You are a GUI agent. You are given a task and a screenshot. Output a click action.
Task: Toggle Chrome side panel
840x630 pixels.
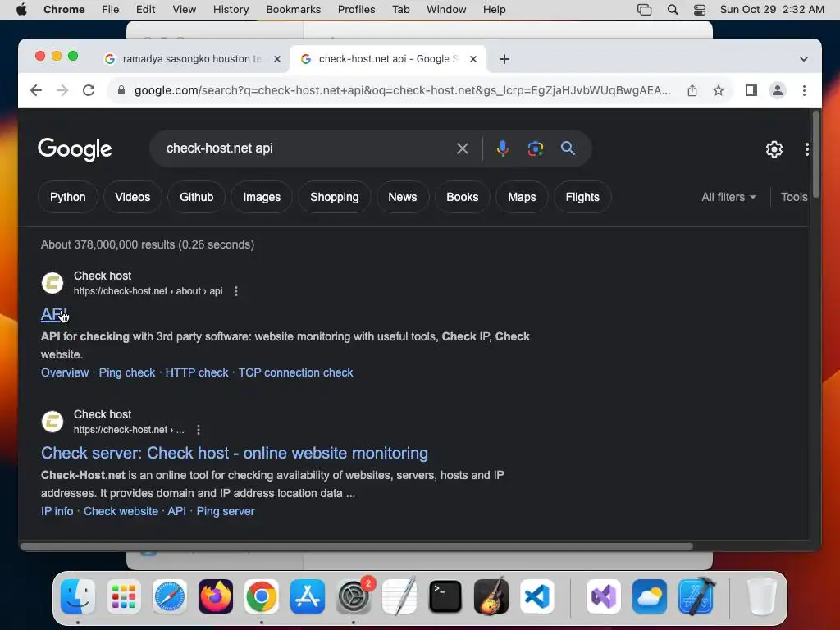(751, 90)
